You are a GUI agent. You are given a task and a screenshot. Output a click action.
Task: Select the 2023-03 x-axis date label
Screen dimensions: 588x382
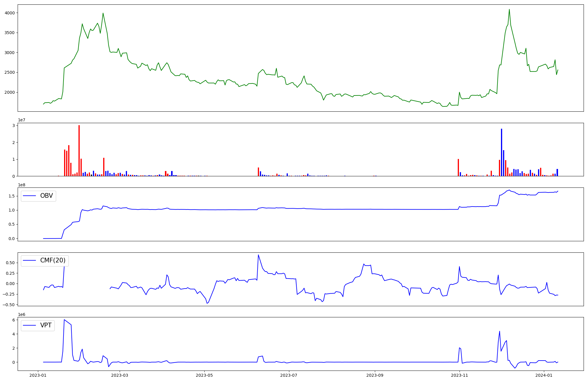coord(120,375)
